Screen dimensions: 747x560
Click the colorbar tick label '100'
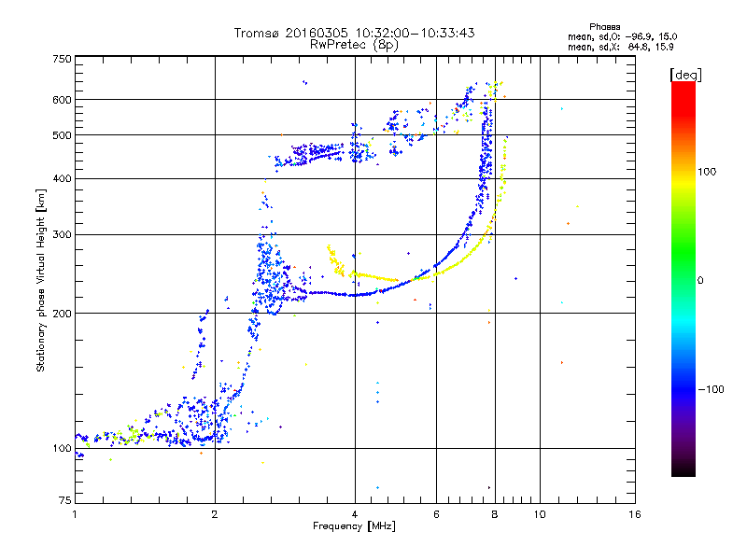[x=707, y=172]
